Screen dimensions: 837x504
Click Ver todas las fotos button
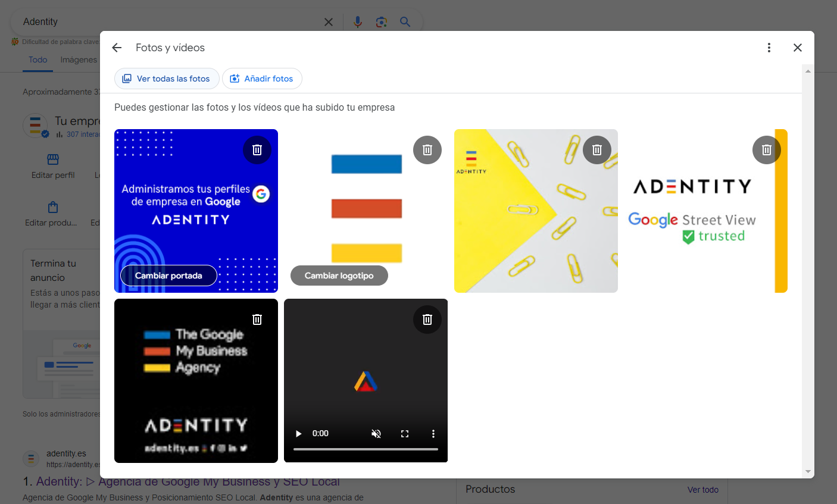167,79
